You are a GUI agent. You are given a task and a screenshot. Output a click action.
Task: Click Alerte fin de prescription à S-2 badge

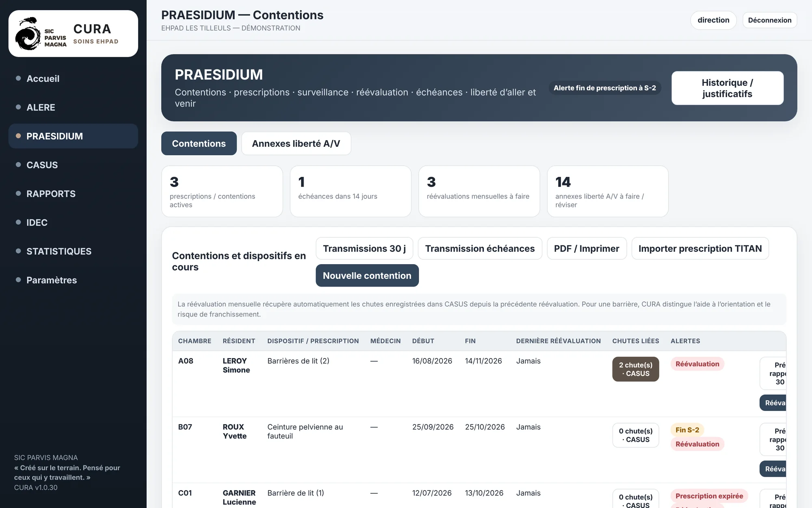click(605, 88)
